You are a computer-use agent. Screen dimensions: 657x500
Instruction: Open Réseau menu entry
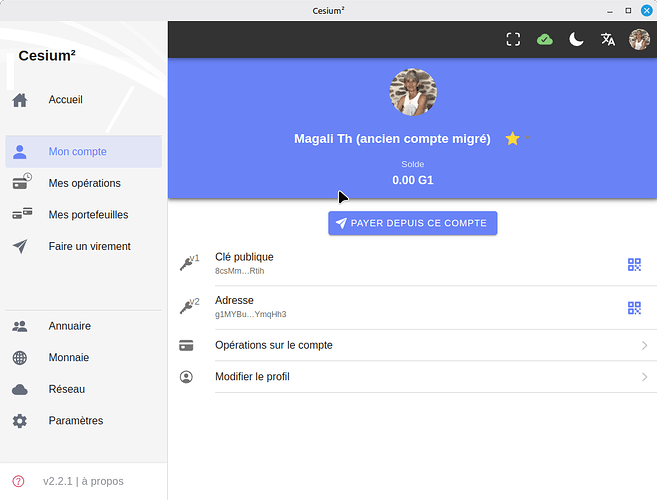(83, 389)
